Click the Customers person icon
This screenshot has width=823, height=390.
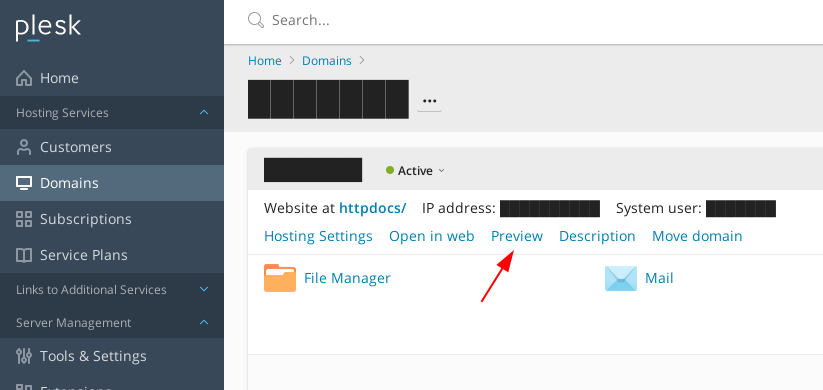click(x=24, y=147)
